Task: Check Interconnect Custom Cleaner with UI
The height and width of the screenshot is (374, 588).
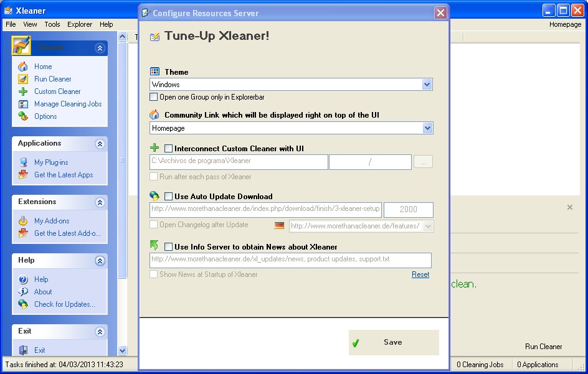Action: click(x=168, y=148)
